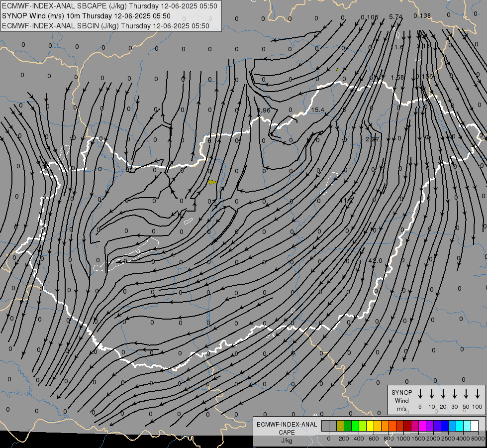Pick the olive swatch in the CAPE legend

[340, 426]
